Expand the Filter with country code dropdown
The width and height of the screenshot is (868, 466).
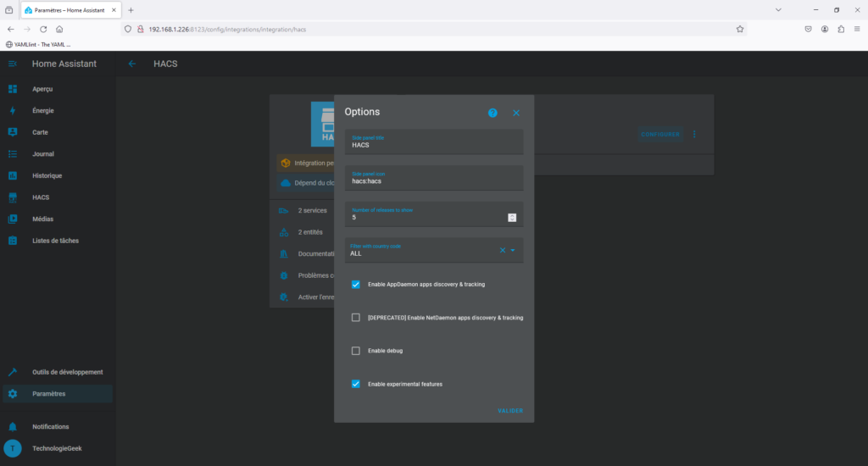[513, 250]
